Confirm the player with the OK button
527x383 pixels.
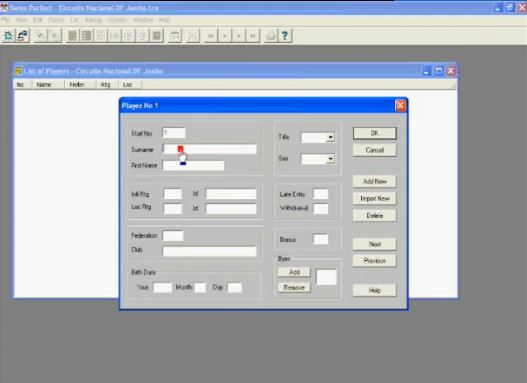pos(375,133)
